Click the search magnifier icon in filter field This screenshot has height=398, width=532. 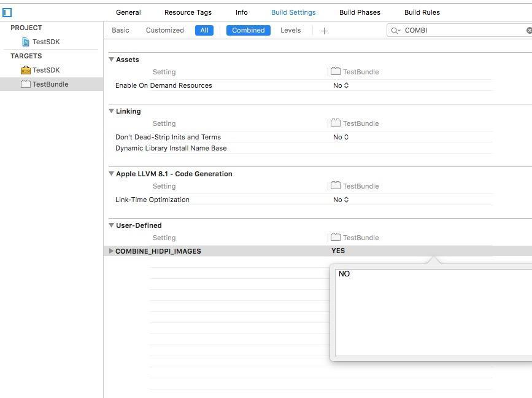tap(395, 31)
